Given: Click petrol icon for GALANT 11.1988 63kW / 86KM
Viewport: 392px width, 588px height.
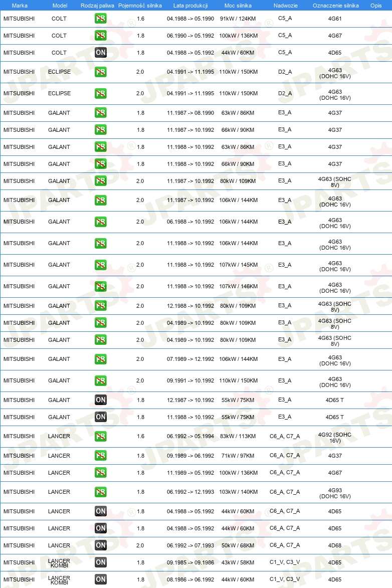Looking at the screenshot, I should (101, 147).
